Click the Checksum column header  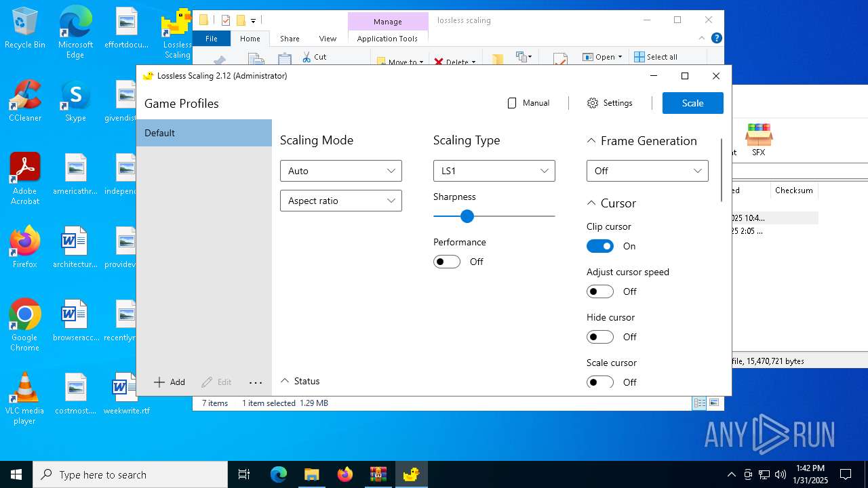(793, 190)
